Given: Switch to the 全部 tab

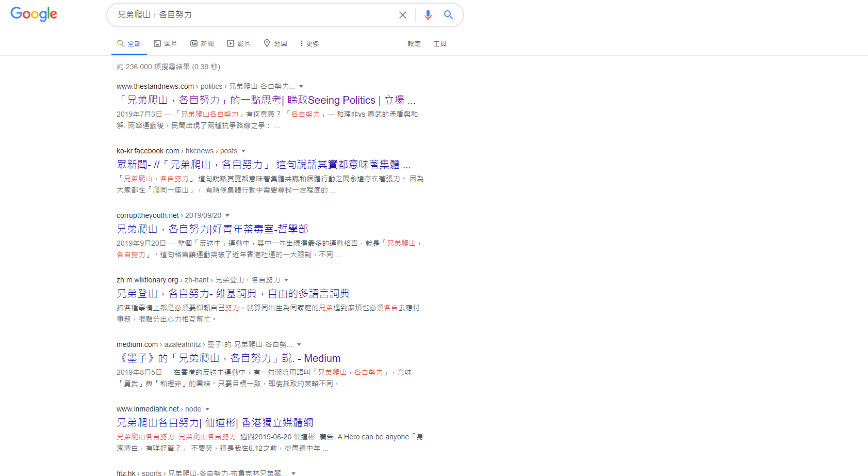Looking at the screenshot, I should pos(129,43).
